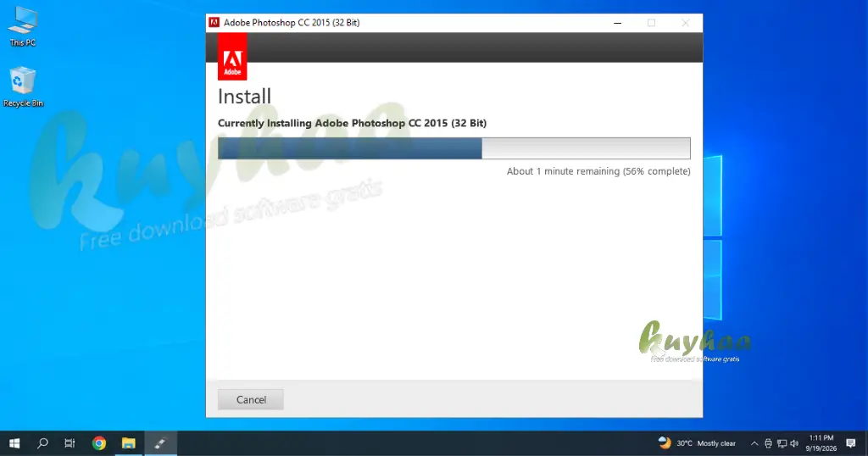Select the running installer taskbar icon
The width and height of the screenshot is (868, 456).
160,443
